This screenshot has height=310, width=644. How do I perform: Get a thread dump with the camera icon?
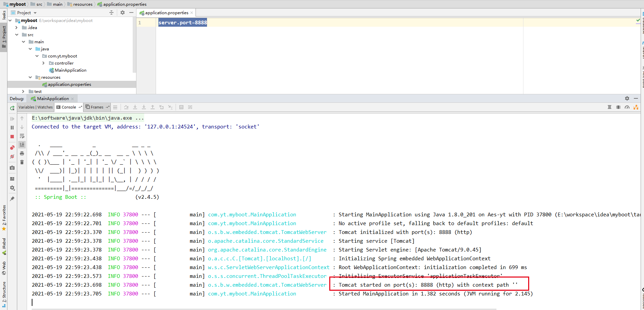tap(12, 168)
